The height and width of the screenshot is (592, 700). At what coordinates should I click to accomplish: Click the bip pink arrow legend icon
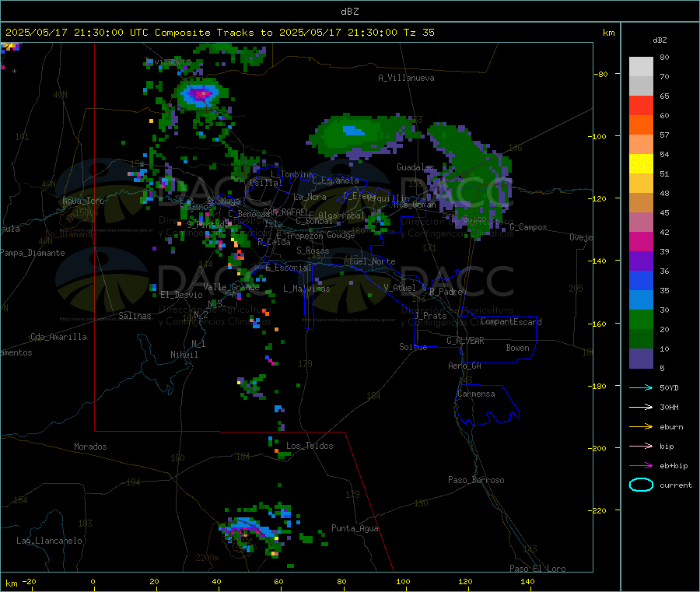pos(641,446)
